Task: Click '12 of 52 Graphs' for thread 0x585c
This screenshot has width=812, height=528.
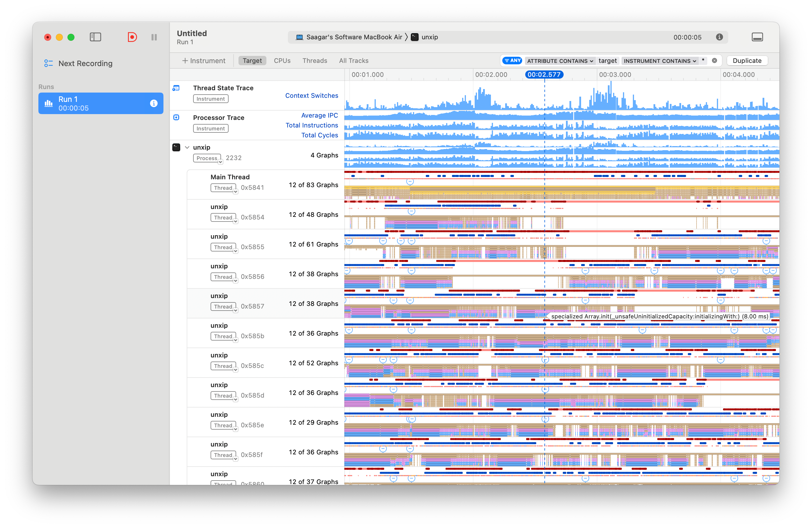Action: tap(313, 363)
